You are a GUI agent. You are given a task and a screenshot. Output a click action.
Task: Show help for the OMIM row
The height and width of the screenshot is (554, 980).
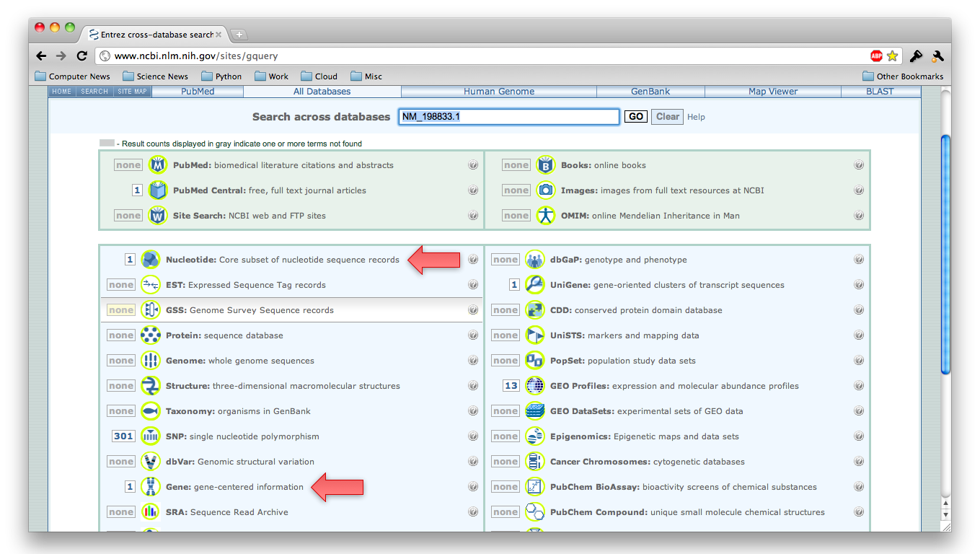tap(859, 216)
